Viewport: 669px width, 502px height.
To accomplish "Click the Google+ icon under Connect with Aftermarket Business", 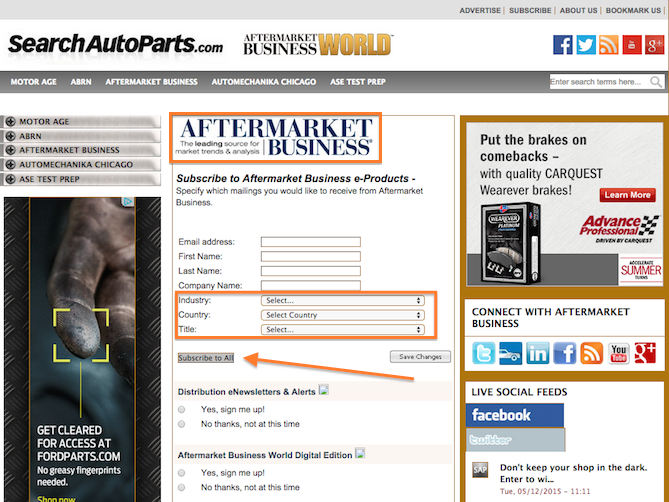I will point(645,353).
